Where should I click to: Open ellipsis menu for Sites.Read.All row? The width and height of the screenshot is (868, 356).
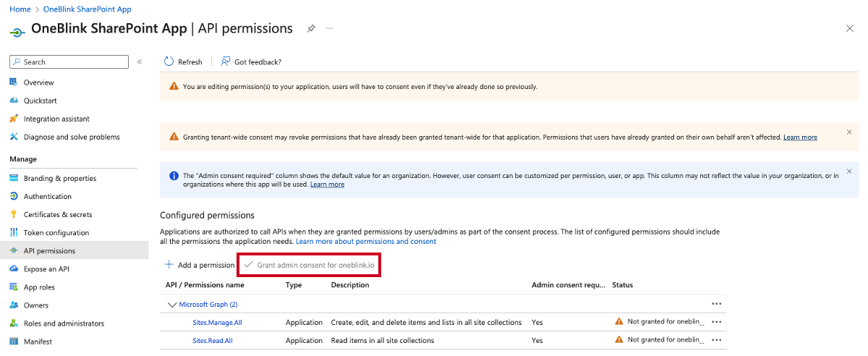pyautogui.click(x=717, y=340)
